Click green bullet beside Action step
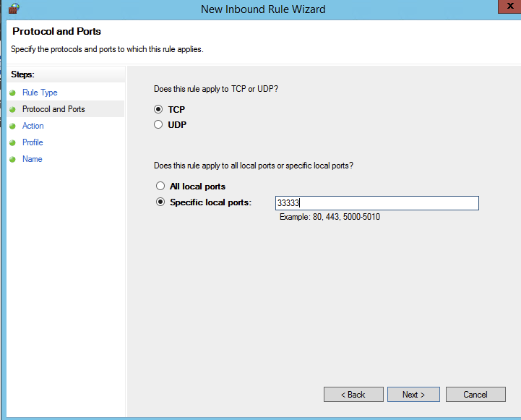Viewport: 521px width, 420px height. click(12, 126)
